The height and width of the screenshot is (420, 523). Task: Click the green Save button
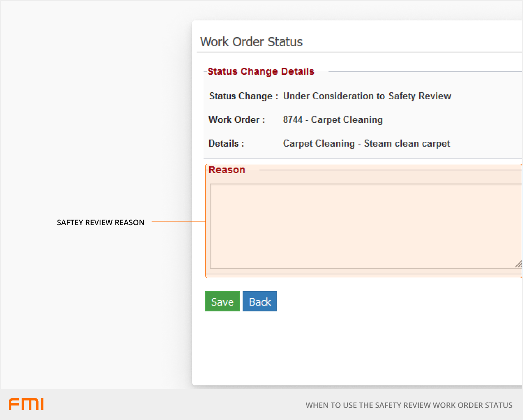(222, 301)
